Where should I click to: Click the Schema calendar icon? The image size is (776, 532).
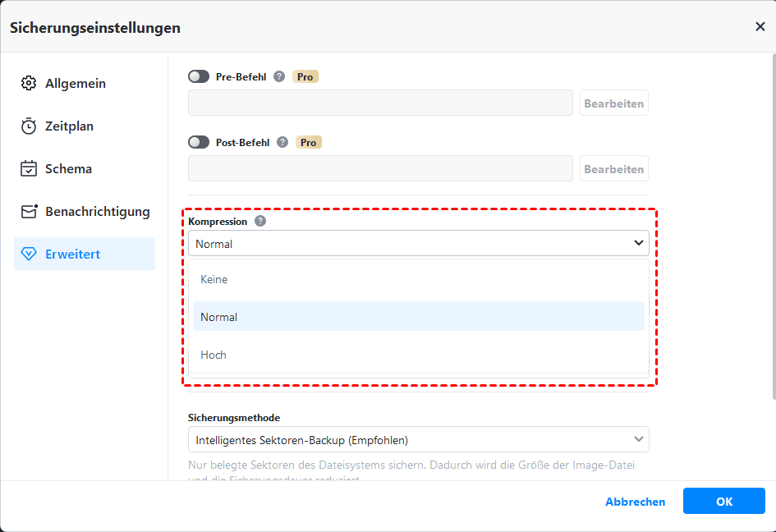29,169
